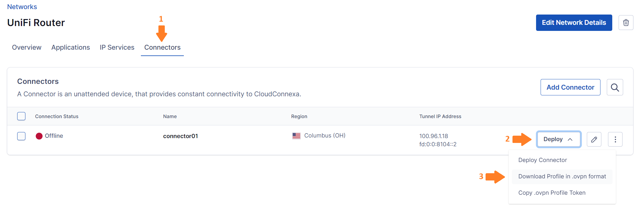
Task: Open connector search with magnifier icon
Action: [615, 87]
